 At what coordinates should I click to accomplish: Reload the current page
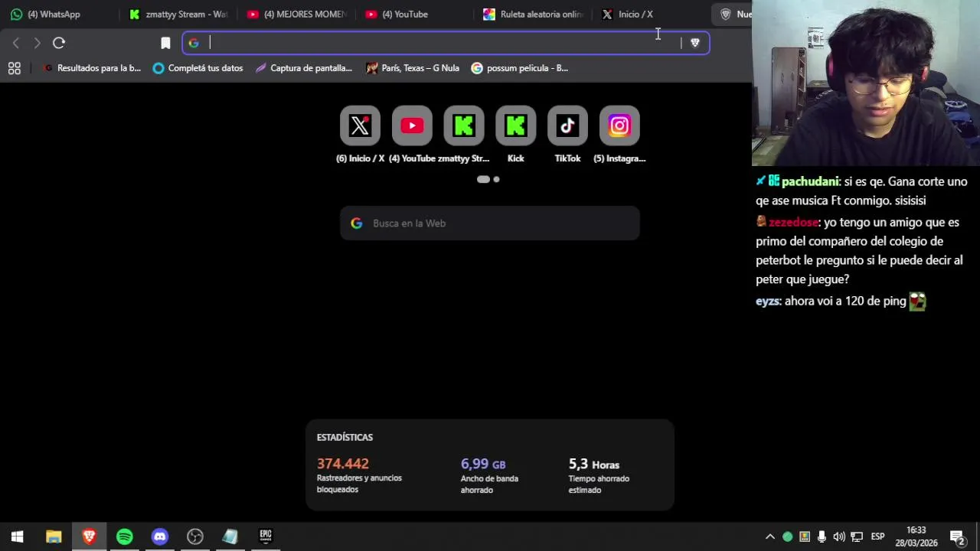[x=59, y=43]
